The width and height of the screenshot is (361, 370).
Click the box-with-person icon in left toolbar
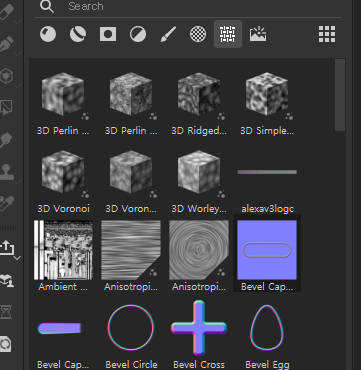coord(7,281)
